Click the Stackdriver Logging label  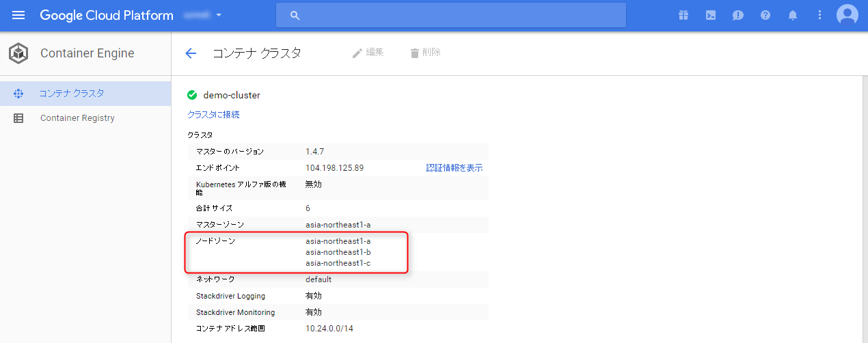(x=230, y=296)
